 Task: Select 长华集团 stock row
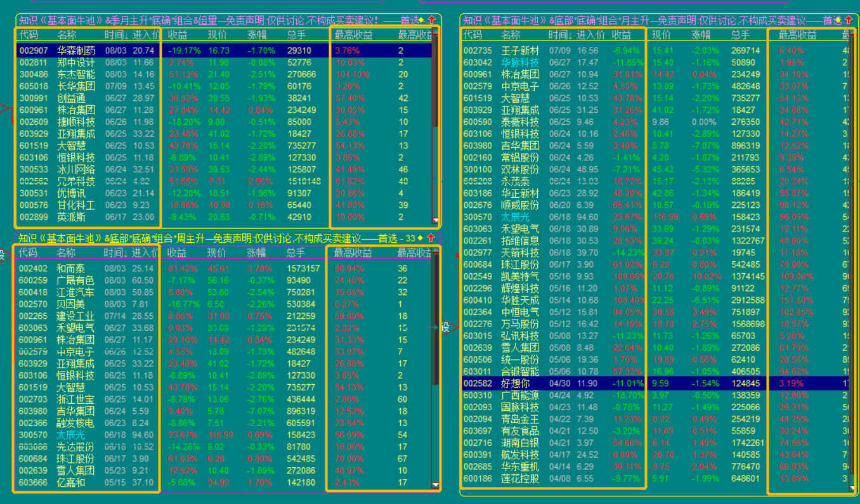point(225,86)
